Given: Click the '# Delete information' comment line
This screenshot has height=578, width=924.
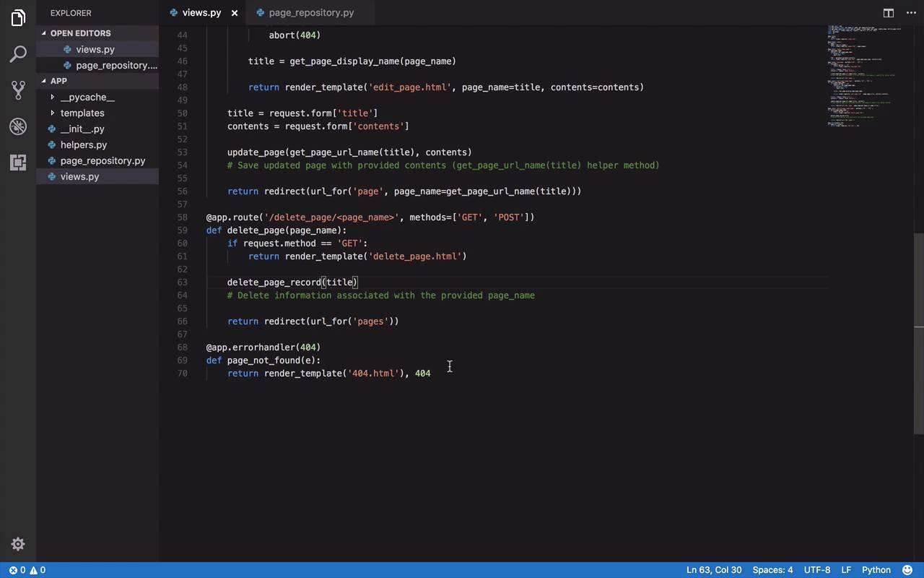Looking at the screenshot, I should (381, 295).
